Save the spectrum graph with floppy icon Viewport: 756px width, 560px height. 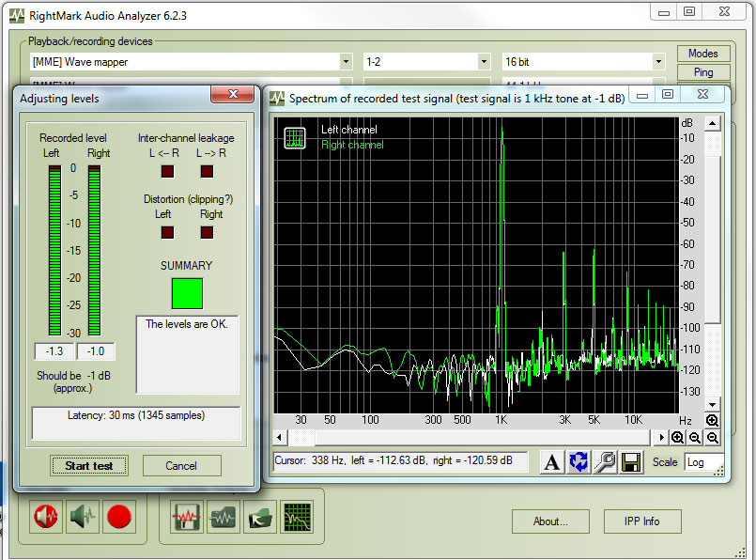(631, 461)
